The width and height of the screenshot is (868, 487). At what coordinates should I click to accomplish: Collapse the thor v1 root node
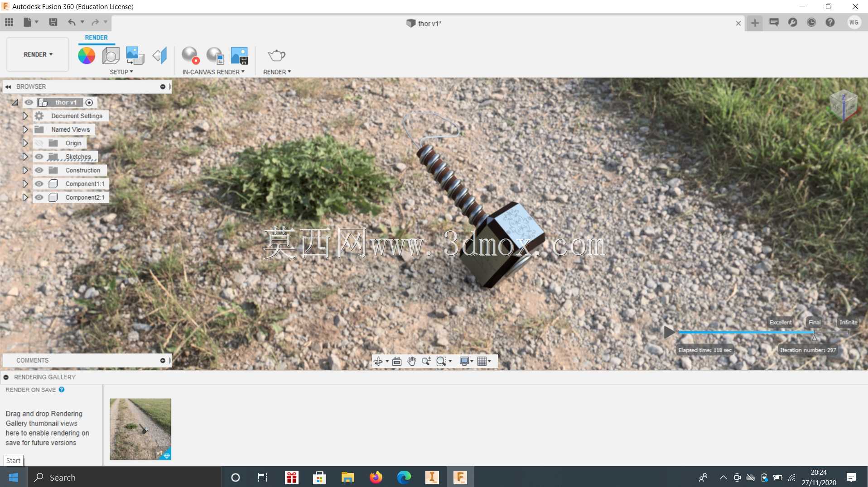point(15,103)
